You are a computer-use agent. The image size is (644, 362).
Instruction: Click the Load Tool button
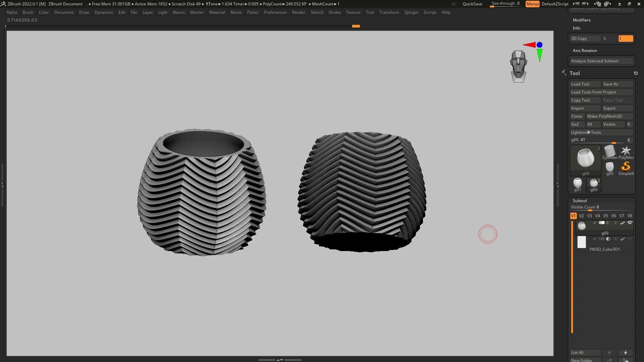(x=585, y=84)
